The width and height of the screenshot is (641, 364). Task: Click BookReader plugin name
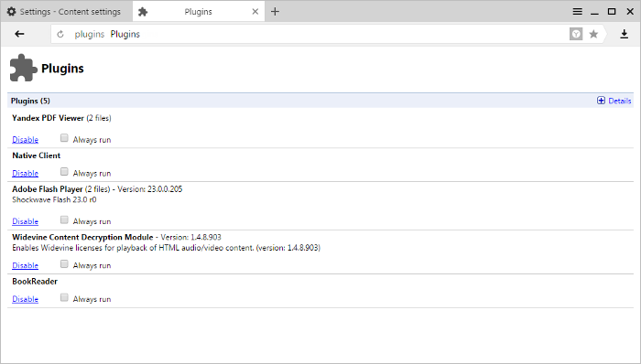click(x=35, y=281)
